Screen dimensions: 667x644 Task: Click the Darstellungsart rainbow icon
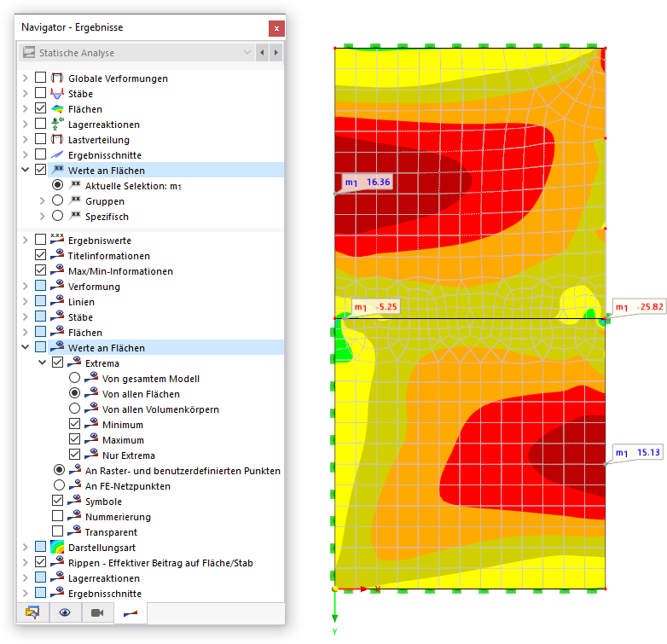point(57,547)
